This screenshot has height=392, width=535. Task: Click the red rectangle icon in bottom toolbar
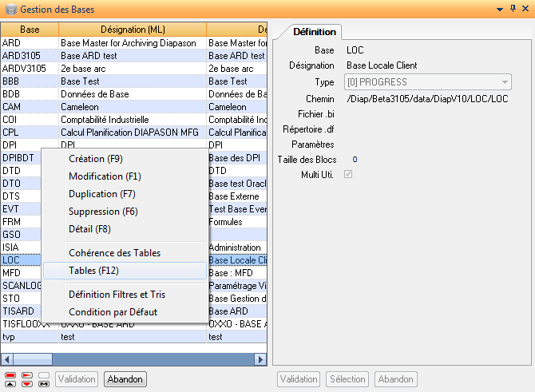[x=10, y=375]
